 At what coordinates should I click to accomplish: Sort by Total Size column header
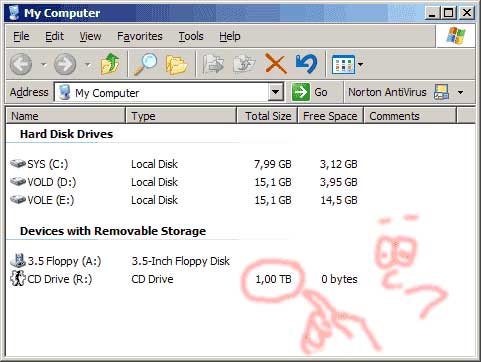click(267, 116)
